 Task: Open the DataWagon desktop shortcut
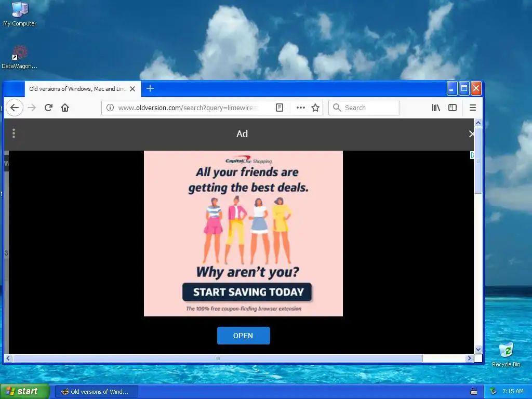(19, 57)
